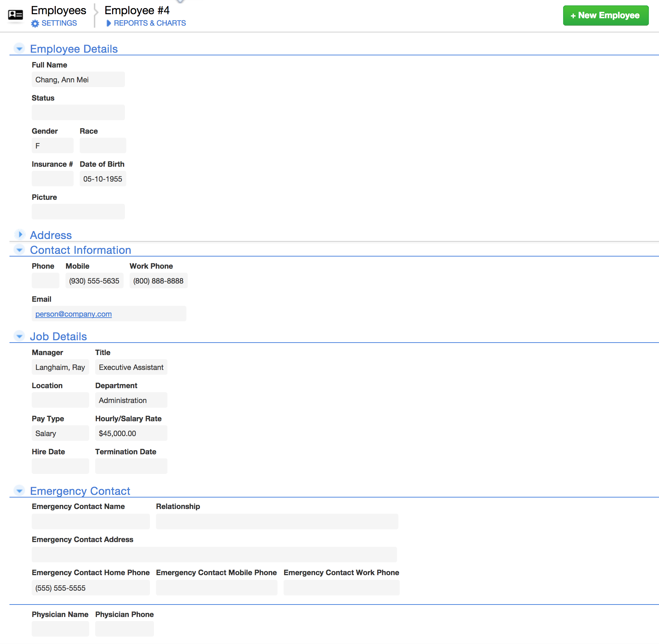This screenshot has width=659, height=644.
Task: Click the empty Hire Date field
Action: (60, 466)
